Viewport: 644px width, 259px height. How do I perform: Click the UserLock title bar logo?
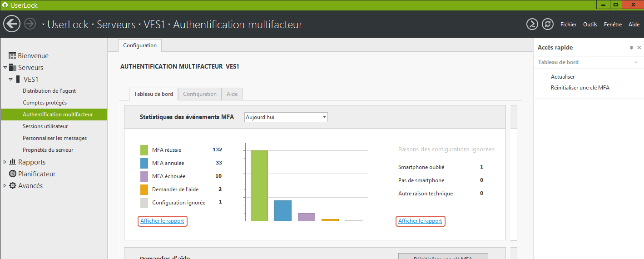pyautogui.click(x=5, y=5)
